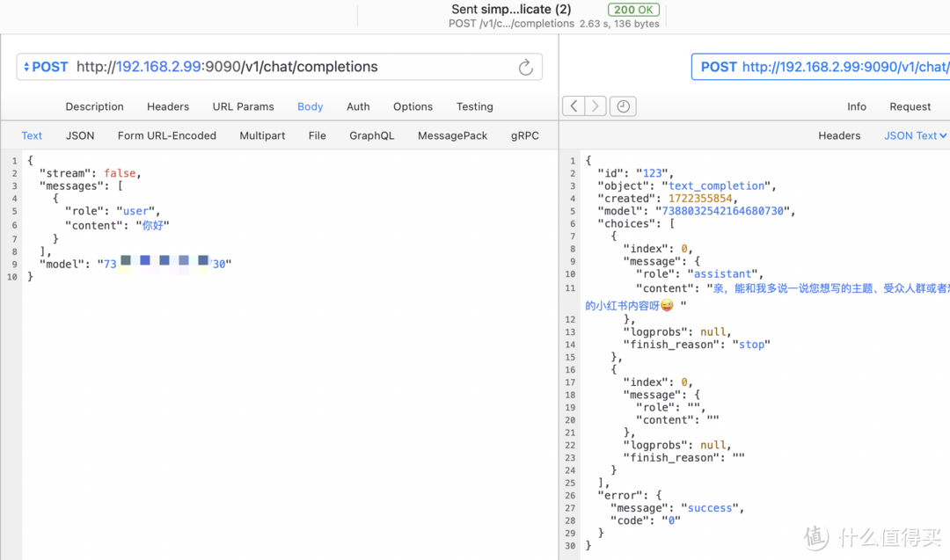Select JSON body format
Screen dimensions: 950x560
click(x=80, y=135)
